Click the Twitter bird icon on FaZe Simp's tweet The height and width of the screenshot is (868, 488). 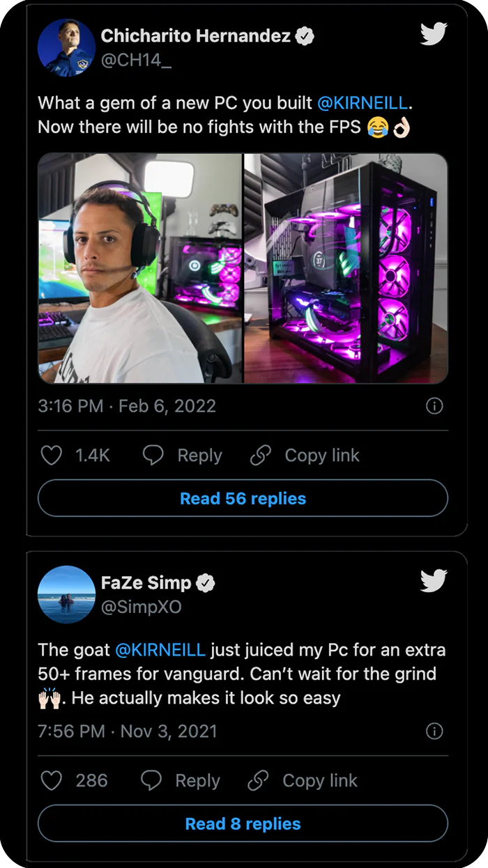click(434, 580)
